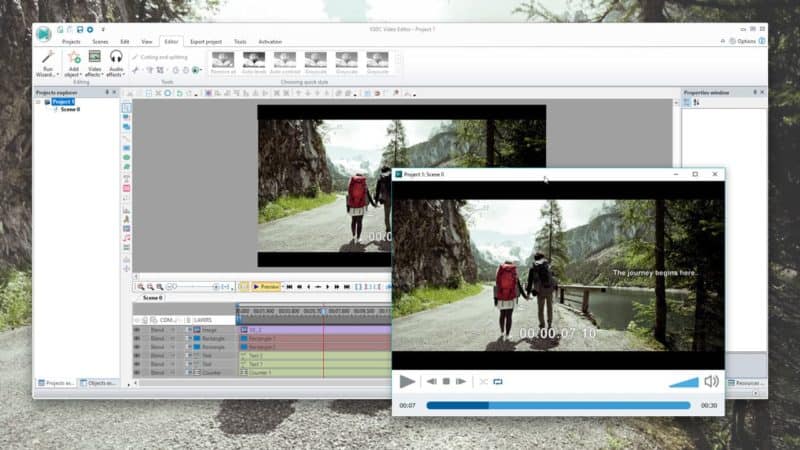Switch to the Projects explorer bottom tab
Viewport: 800px width, 450px height.
coord(56,383)
